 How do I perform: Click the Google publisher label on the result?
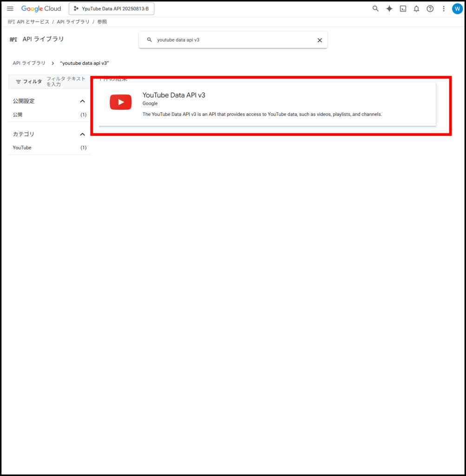150,104
